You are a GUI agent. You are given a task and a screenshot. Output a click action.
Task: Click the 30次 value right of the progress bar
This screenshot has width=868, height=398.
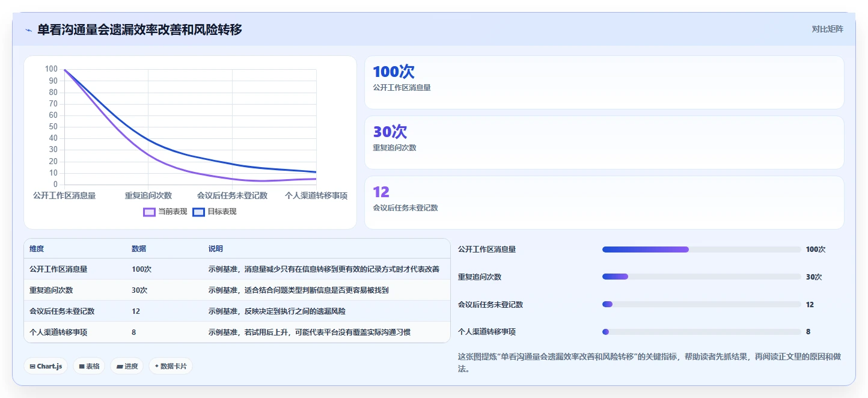[x=814, y=277]
